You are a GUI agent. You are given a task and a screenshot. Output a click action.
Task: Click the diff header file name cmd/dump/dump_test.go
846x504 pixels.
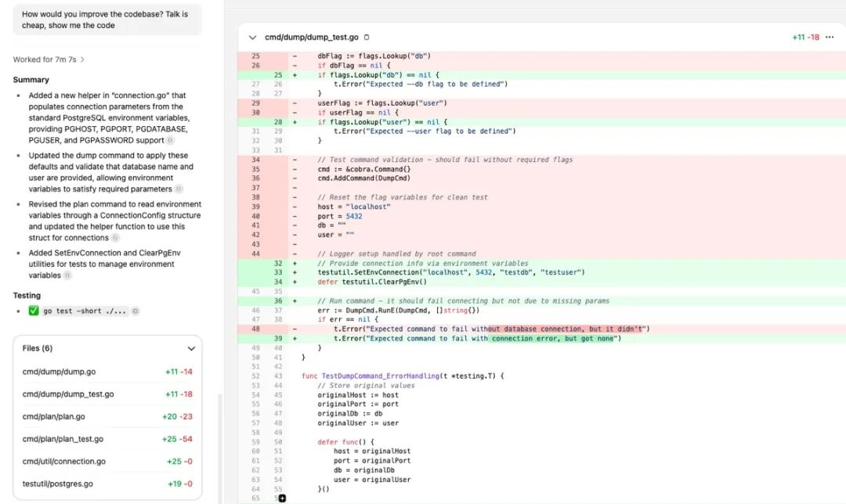pos(311,38)
